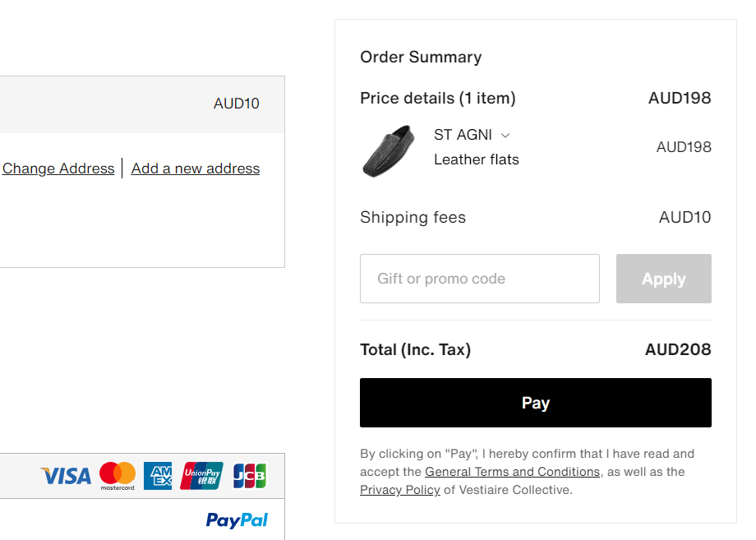Select the American Express logo
Screen dimensions: 756x540
158,476
